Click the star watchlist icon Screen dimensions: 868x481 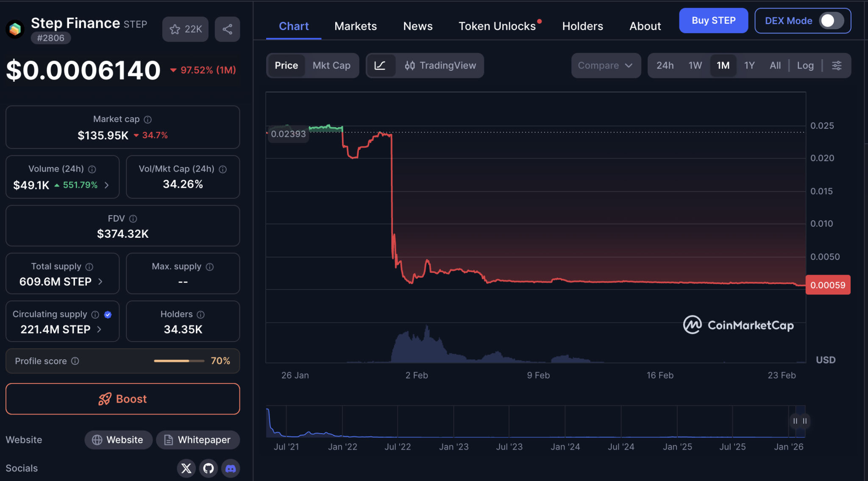click(175, 29)
